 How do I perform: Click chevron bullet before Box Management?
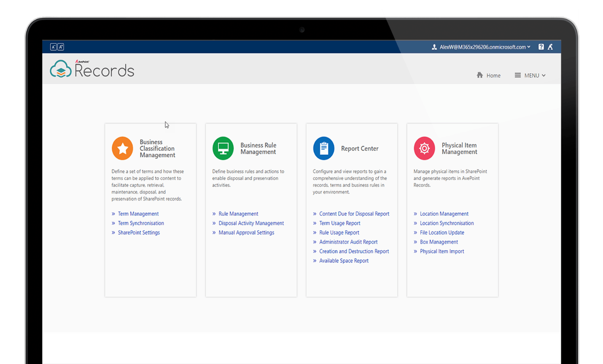tap(415, 242)
